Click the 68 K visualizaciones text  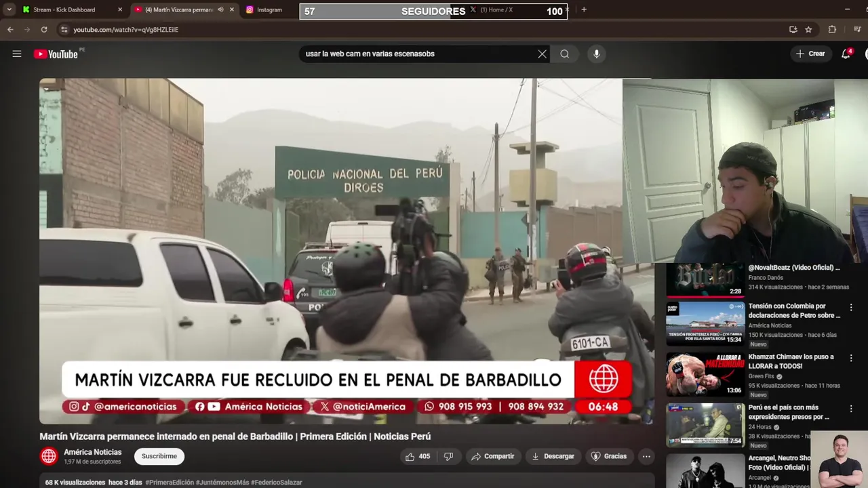(x=75, y=483)
